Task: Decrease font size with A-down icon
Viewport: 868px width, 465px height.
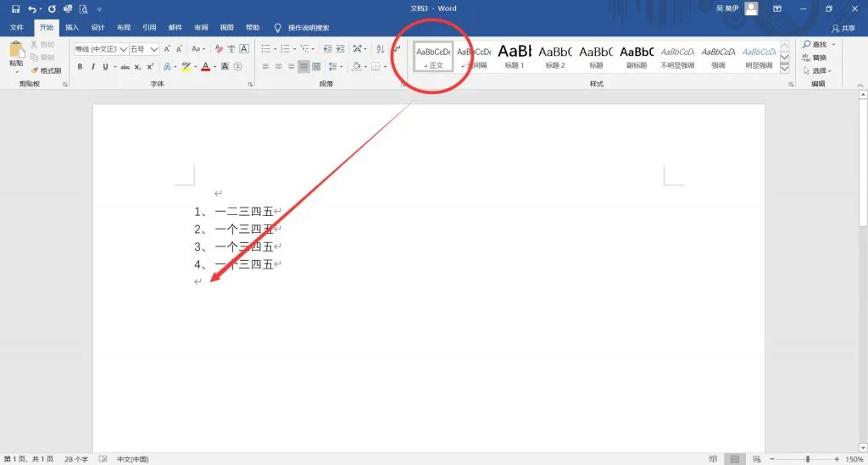Action: (179, 49)
